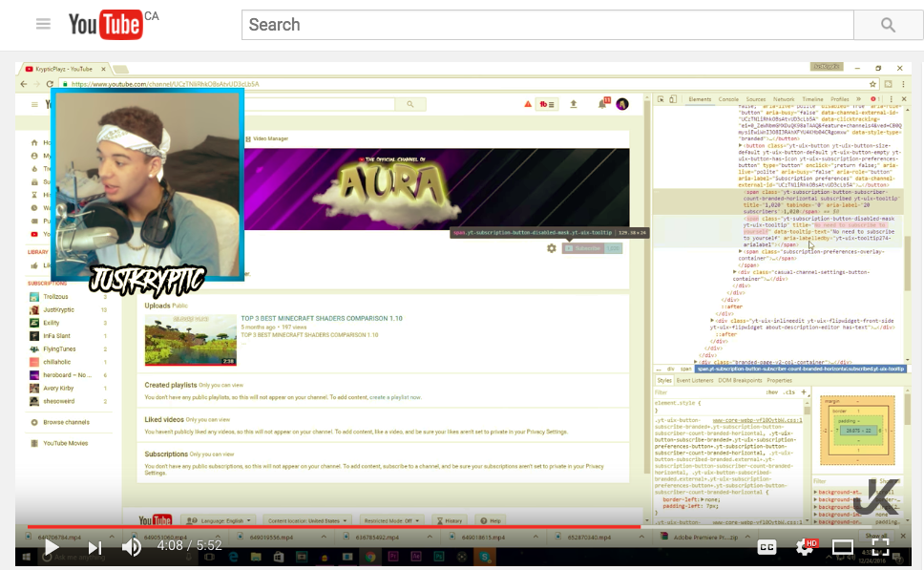
Task: Open the Event Listeners pane tab
Action: [x=695, y=380]
